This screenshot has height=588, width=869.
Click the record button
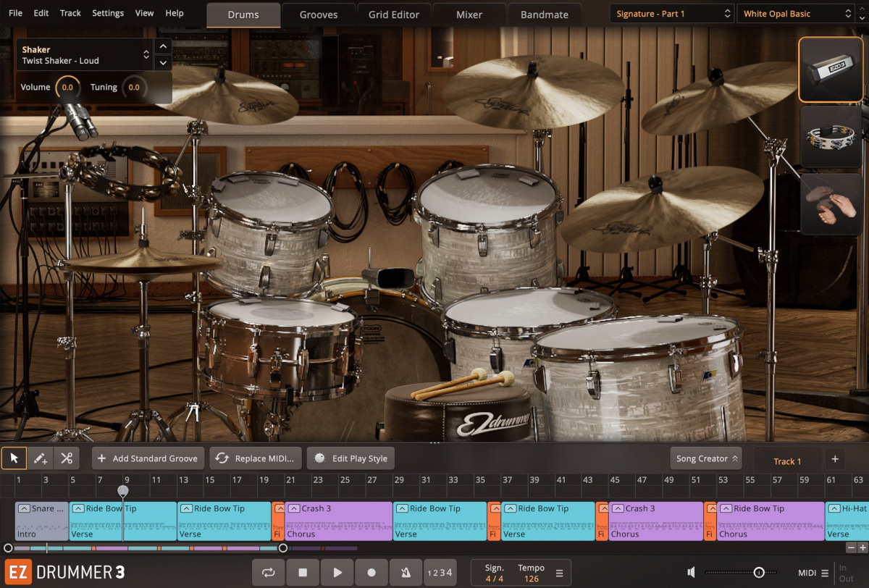371,572
